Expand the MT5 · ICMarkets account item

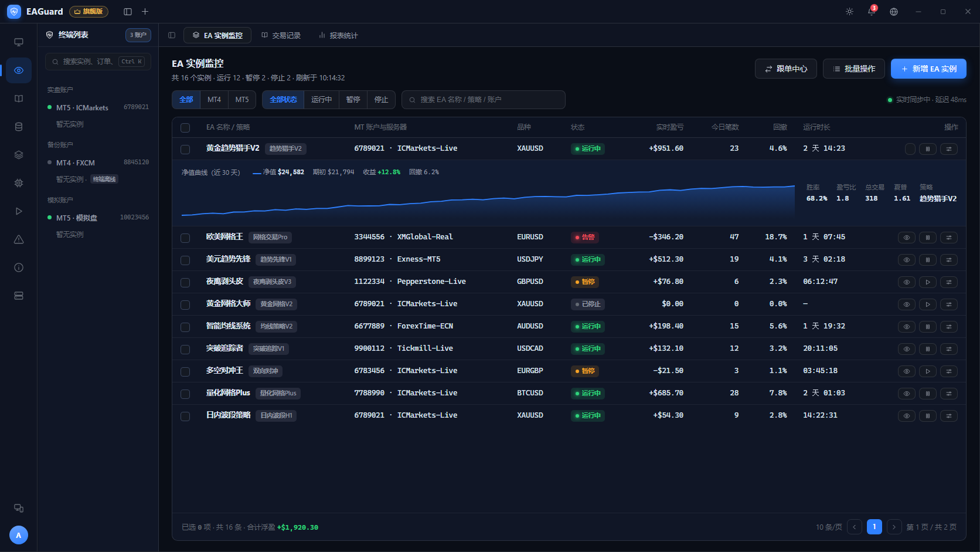point(98,107)
